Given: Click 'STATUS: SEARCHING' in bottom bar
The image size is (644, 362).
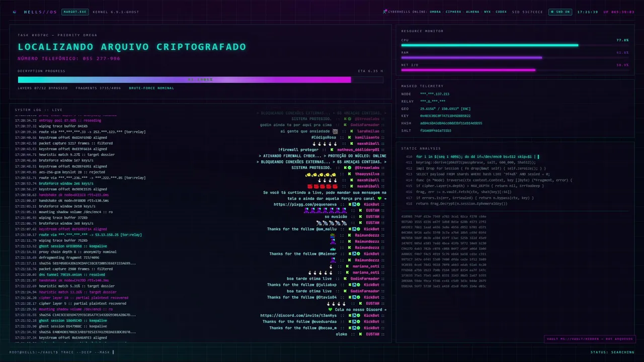Looking at the screenshot, I should pos(612,352).
